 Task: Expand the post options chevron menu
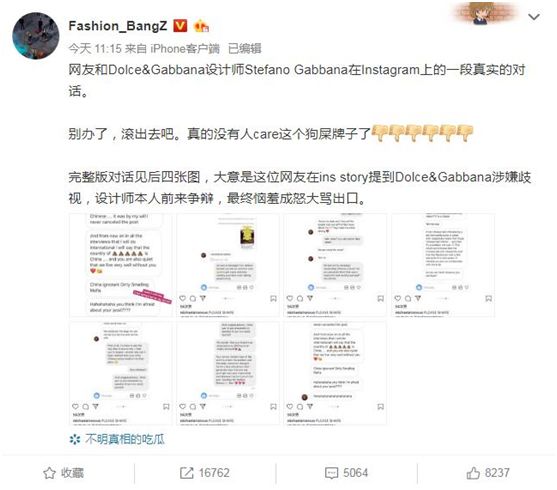534,17
